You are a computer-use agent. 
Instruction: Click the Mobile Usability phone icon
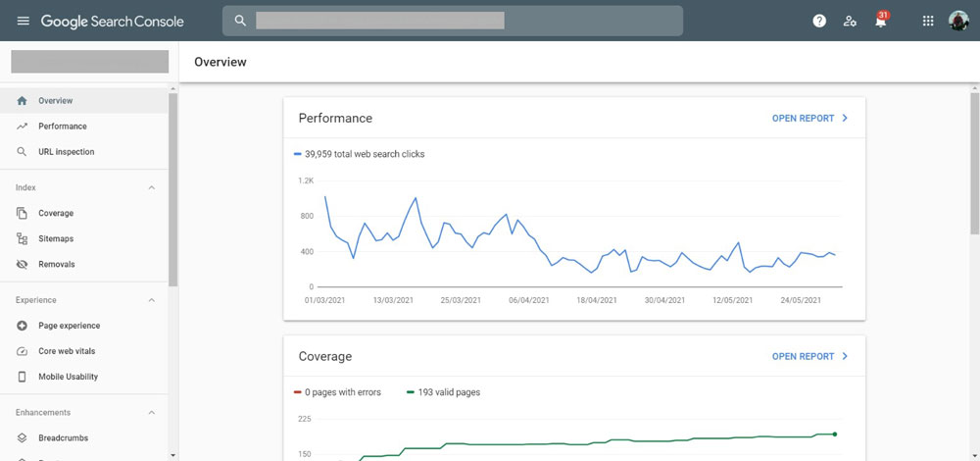[22, 378]
